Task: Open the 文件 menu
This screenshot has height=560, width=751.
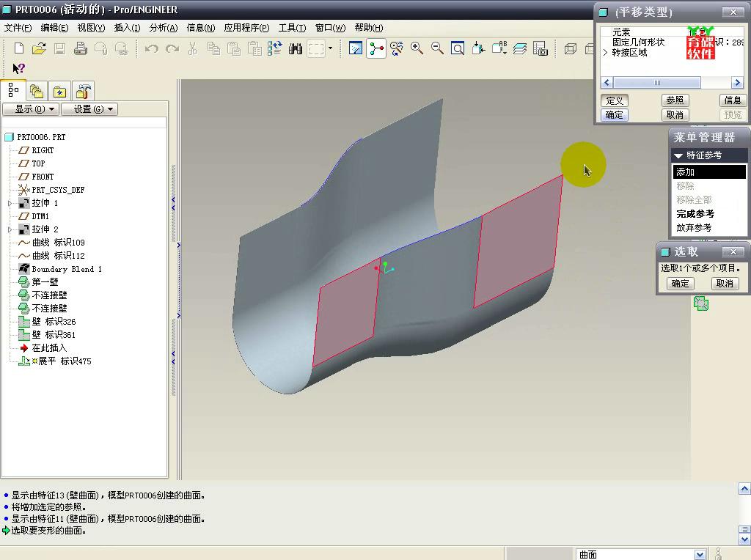Action: (18, 28)
